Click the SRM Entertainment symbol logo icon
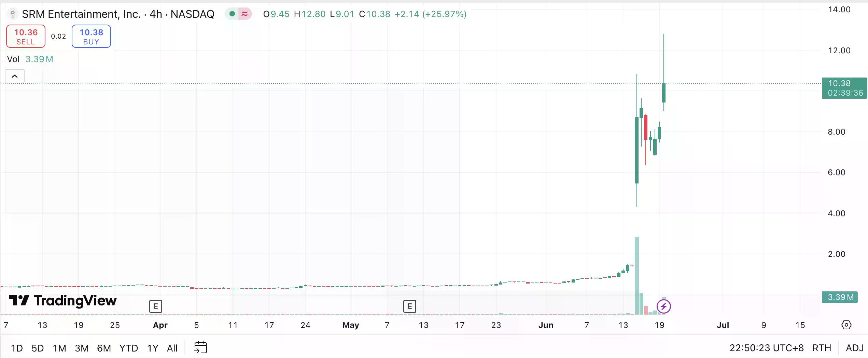The image size is (868, 358). [13, 14]
